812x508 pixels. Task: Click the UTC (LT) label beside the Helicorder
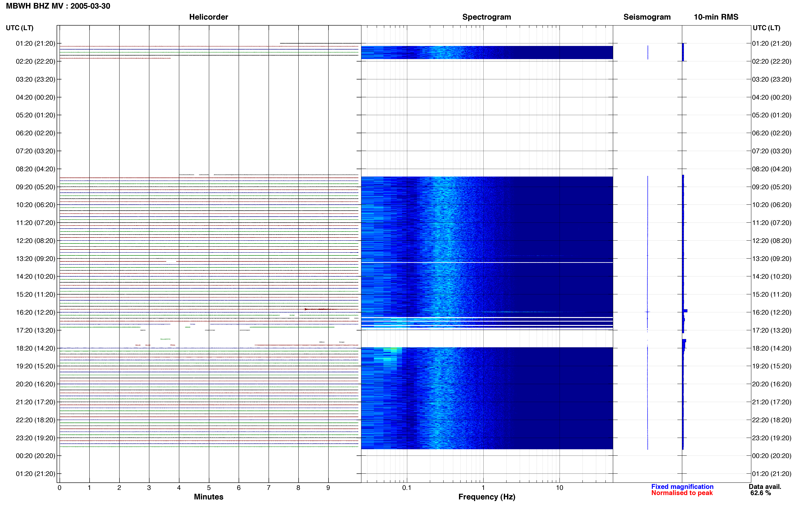click(x=19, y=28)
